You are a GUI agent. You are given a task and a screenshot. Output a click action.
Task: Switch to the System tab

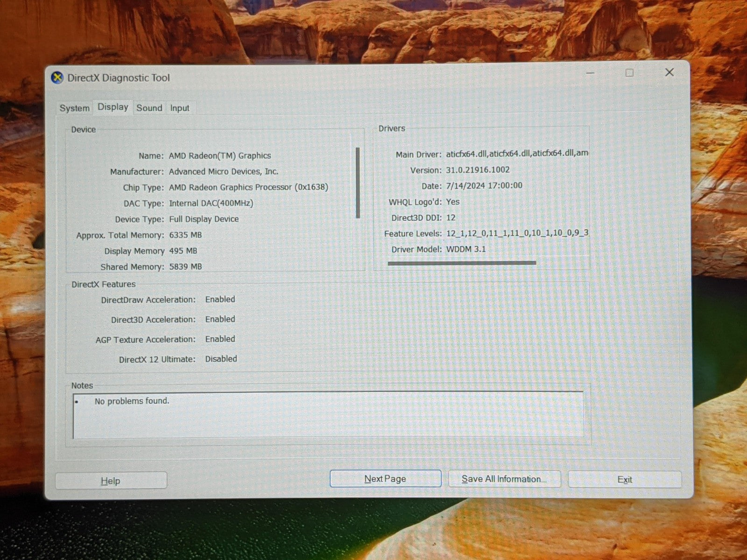tap(74, 108)
